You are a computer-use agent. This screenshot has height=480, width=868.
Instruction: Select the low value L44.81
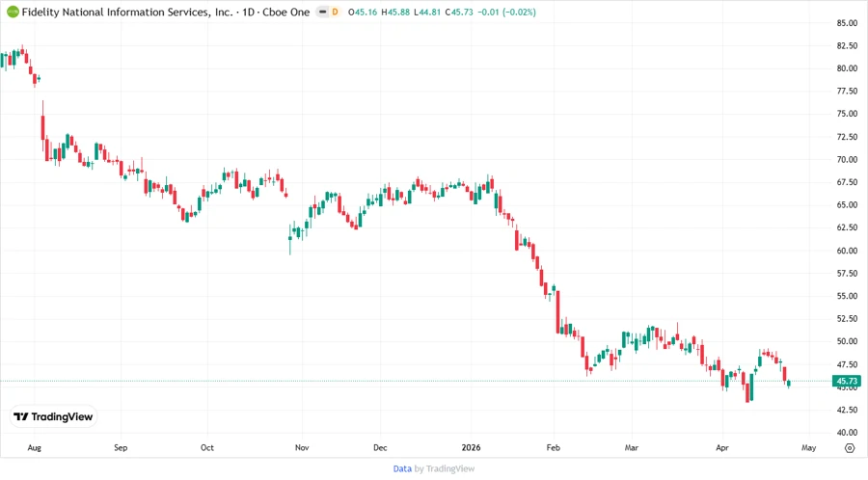coord(427,12)
